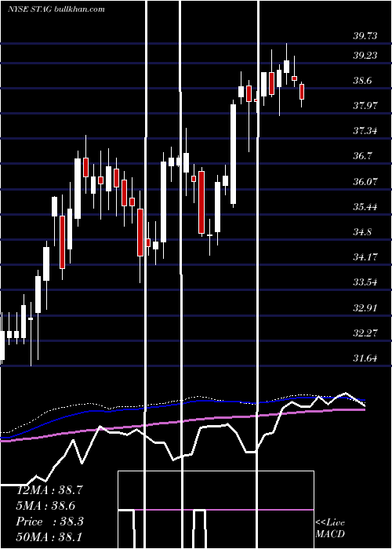Click the NYSE STAG bullkhan.com title text
Viewport: 392px width, 549px height.
pyautogui.click(x=56, y=9)
